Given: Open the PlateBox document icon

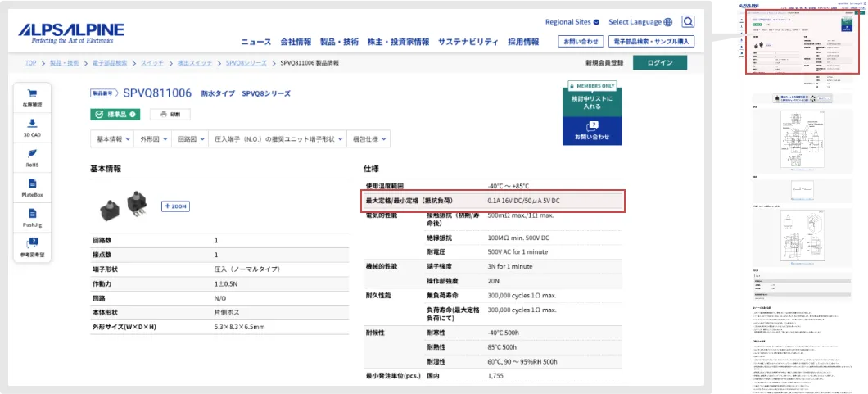Looking at the screenshot, I should (32, 183).
